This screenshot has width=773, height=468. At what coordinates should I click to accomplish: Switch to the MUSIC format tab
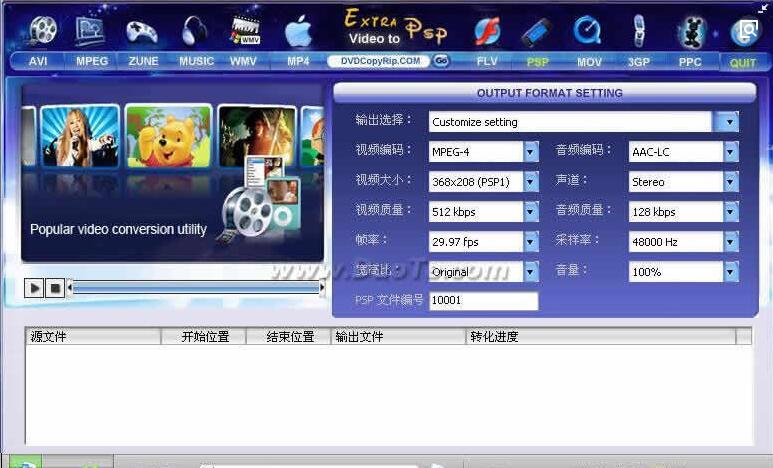(x=196, y=61)
